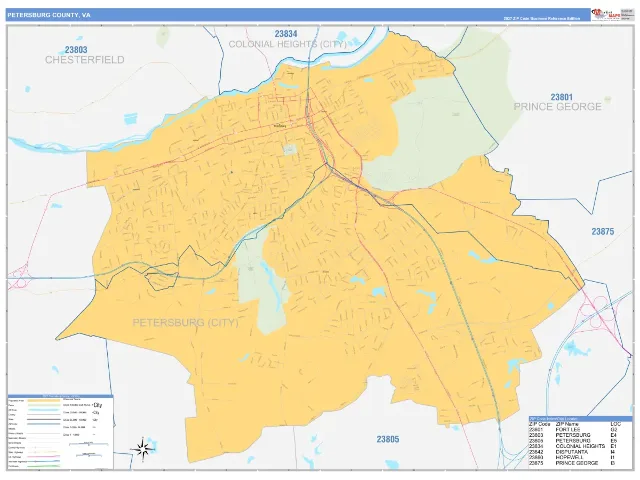Click the COLONIAL HEIGHTS row in the ZIP table

[x=574, y=447]
